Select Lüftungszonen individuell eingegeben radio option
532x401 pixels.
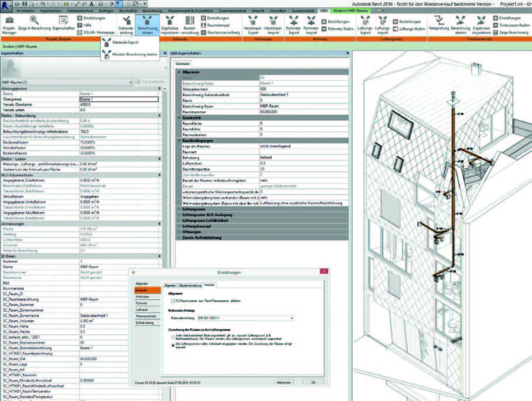[173, 345]
